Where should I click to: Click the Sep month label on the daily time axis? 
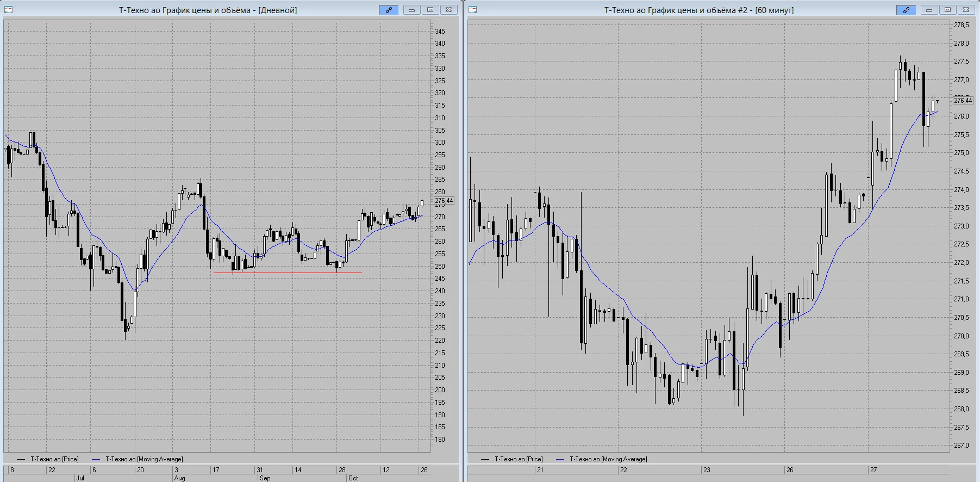(265, 478)
